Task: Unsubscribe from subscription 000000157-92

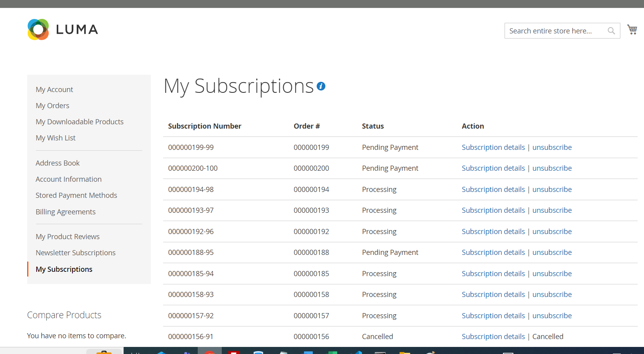Action: tap(552, 316)
